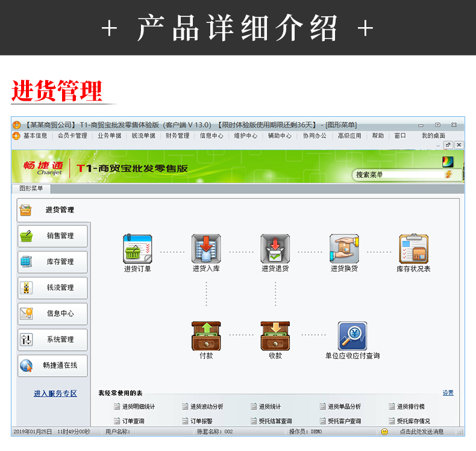Open the 库存状况表 inventory status icon

413,248
